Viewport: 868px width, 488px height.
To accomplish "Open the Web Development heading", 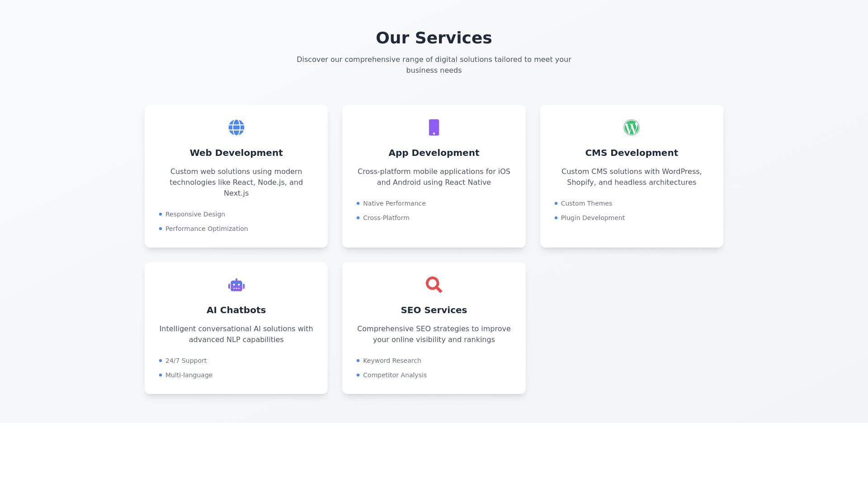I will [x=236, y=153].
